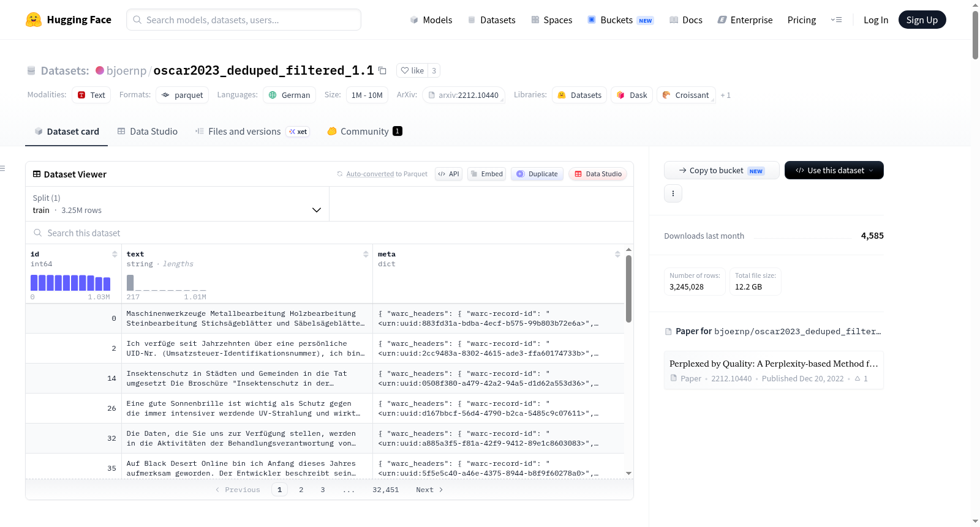
Task: Duplicate the dataset viewer
Action: pyautogui.click(x=537, y=174)
